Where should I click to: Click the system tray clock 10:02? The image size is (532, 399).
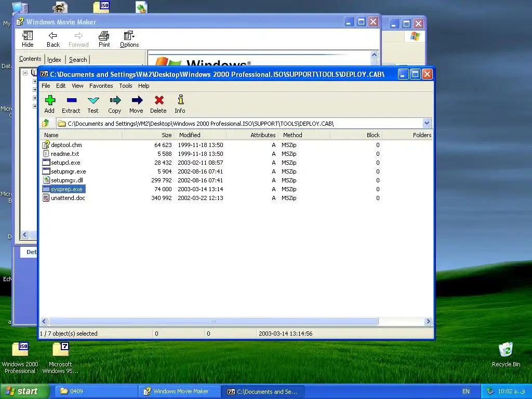pyautogui.click(x=511, y=391)
